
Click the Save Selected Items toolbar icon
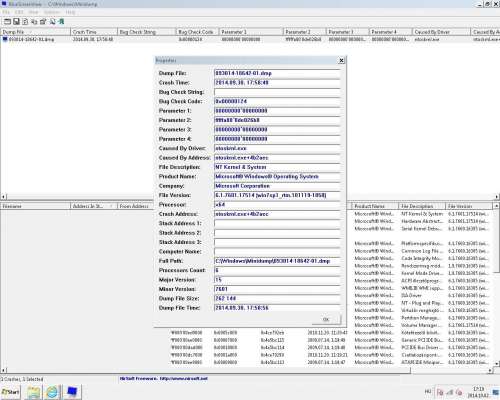(x=16, y=22)
